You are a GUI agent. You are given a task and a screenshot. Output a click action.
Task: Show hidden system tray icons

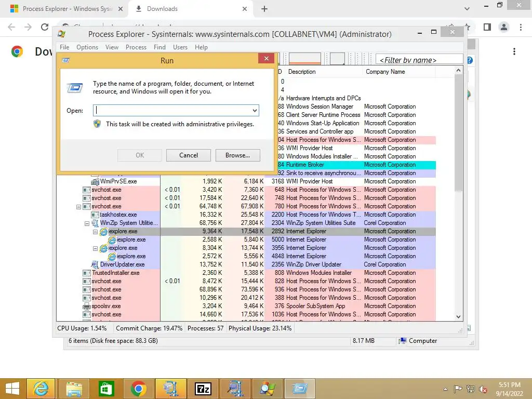coord(445,389)
